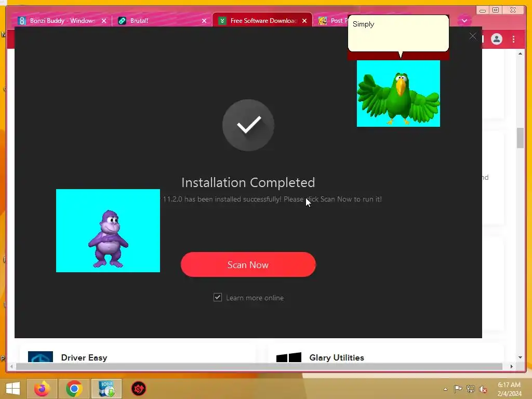Viewport: 532px width, 399px height.
Task: Click the scroll down arrow of the page
Action: point(520,357)
